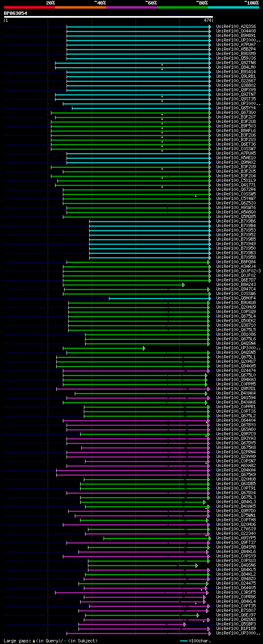This screenshot has height=644, width=263.
Task: Open hit UniRef100_B9GSM9
Action: [237, 53]
